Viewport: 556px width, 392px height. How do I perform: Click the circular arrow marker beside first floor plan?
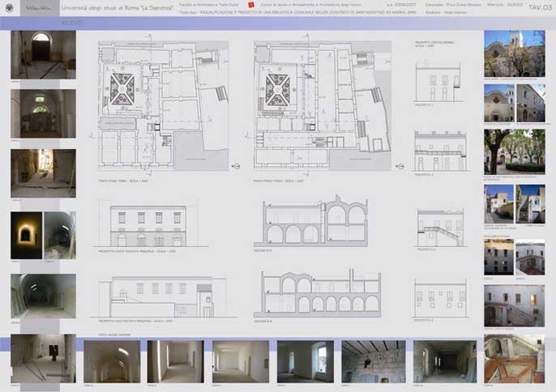400,166
